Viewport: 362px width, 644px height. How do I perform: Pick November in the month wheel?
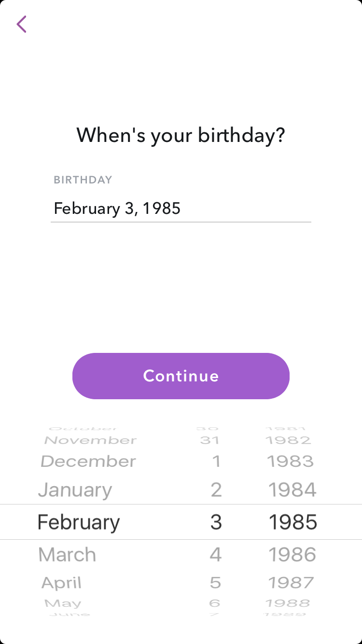(x=90, y=440)
